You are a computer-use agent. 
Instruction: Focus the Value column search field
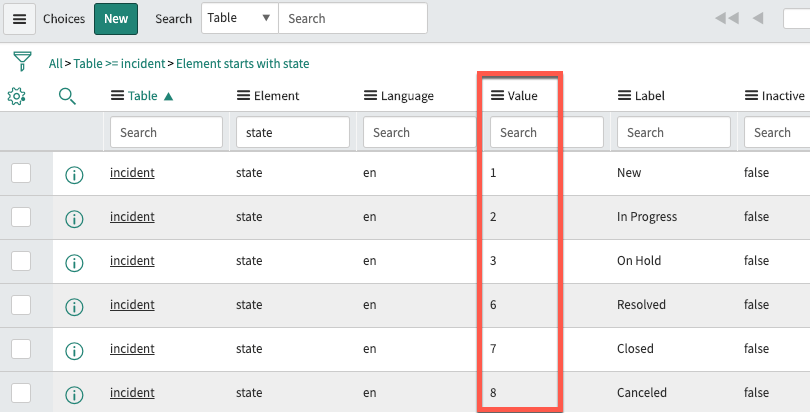547,132
